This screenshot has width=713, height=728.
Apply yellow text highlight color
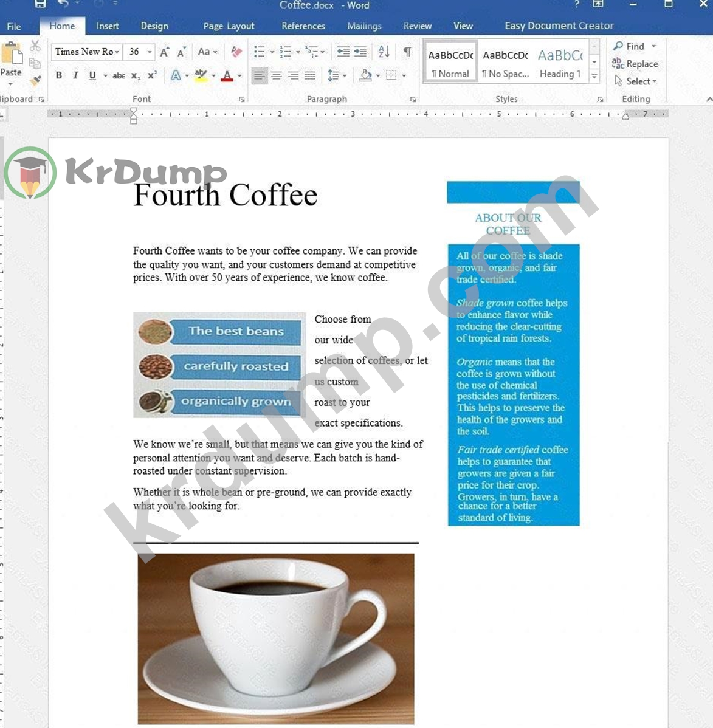pyautogui.click(x=201, y=75)
